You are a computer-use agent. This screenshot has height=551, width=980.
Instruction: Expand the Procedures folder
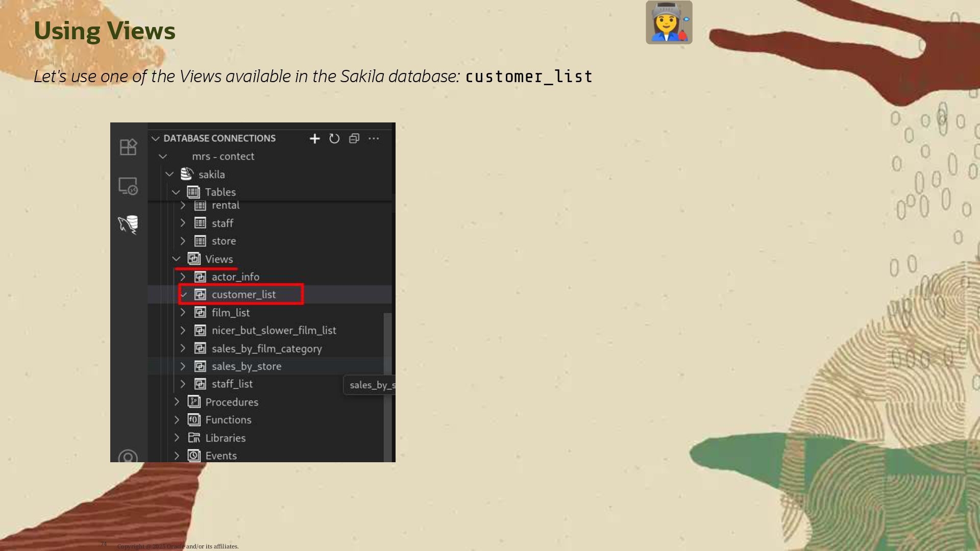[x=177, y=402]
